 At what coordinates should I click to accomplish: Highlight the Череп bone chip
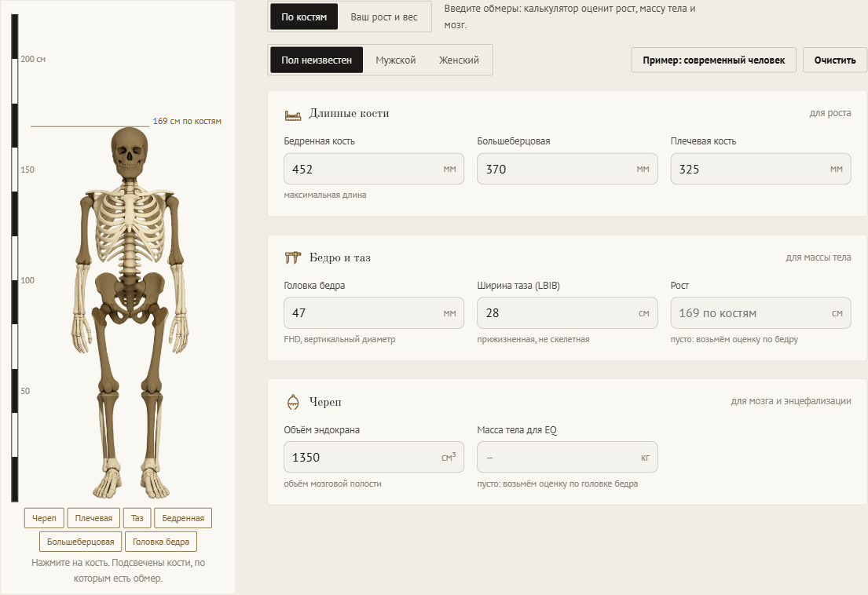click(x=44, y=518)
